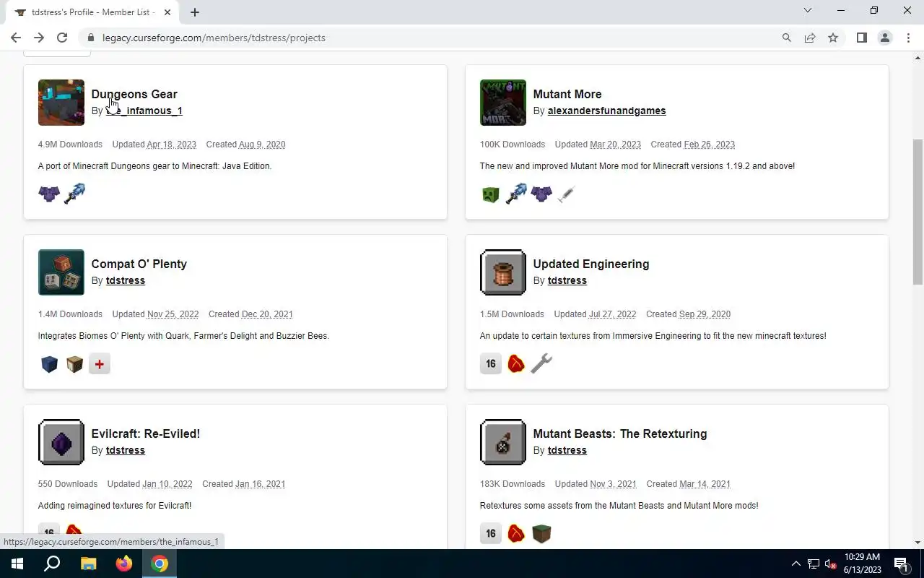Open the tab search dropdown chevron

(x=808, y=11)
